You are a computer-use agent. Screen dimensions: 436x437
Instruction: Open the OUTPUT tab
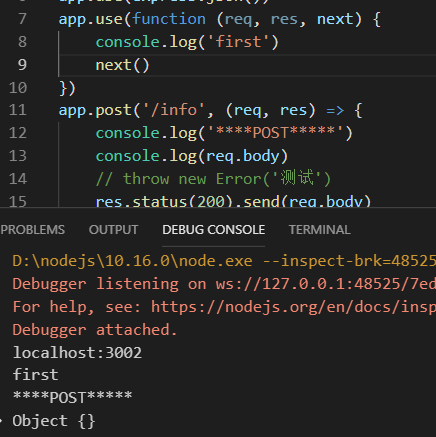(x=113, y=230)
